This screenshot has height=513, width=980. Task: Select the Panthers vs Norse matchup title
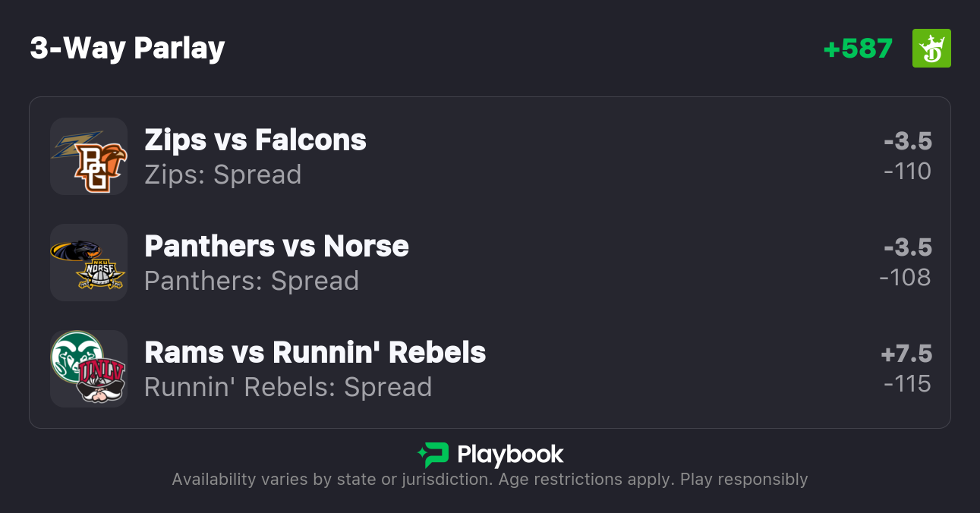(276, 247)
